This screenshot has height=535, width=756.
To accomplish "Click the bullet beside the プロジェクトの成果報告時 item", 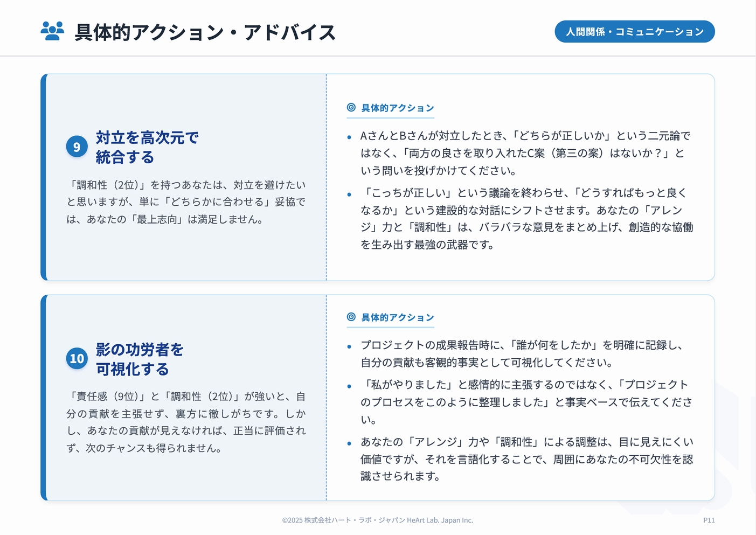I will (350, 347).
